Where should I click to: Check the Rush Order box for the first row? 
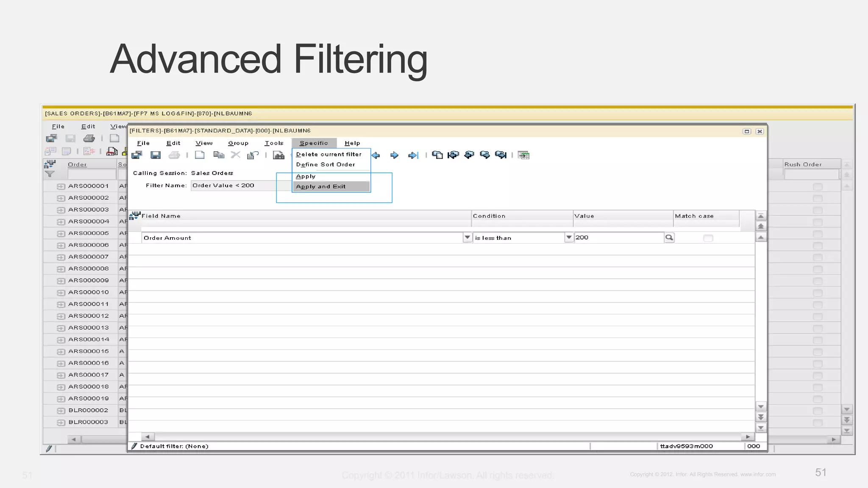(818, 186)
